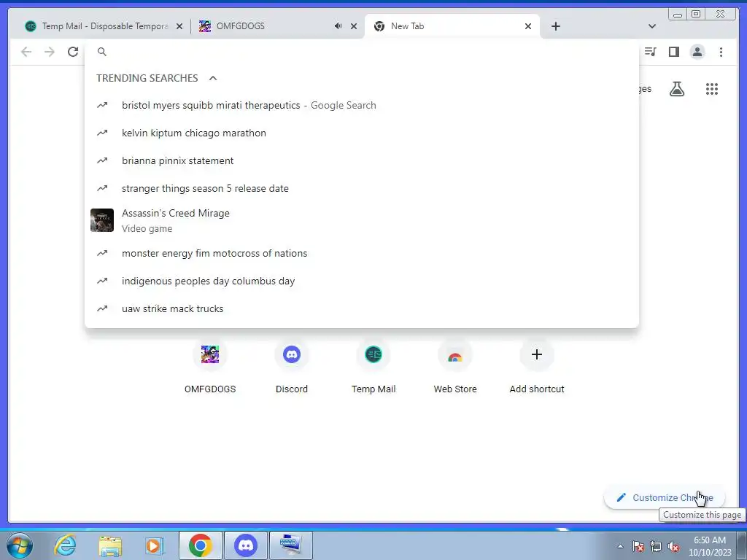This screenshot has width=747, height=560.
Task: Click the Discord taskbar icon
Action: point(246,545)
